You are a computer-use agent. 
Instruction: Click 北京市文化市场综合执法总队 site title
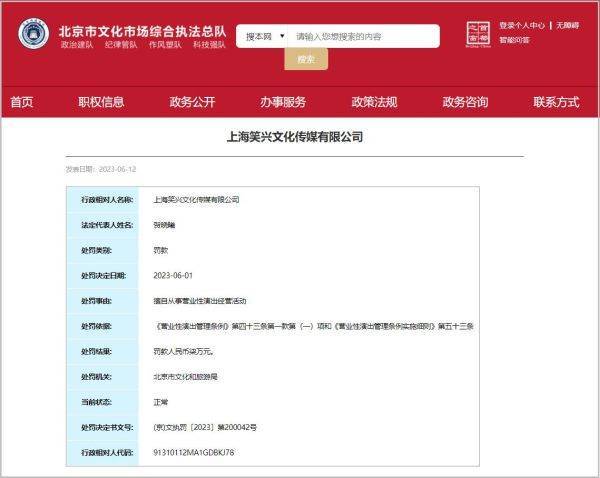(142, 31)
